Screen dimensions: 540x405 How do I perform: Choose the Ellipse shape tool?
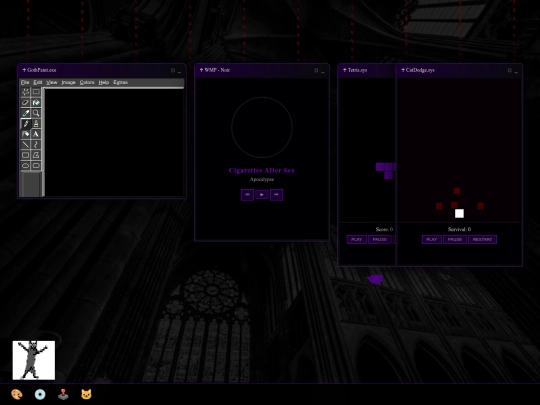25,166
